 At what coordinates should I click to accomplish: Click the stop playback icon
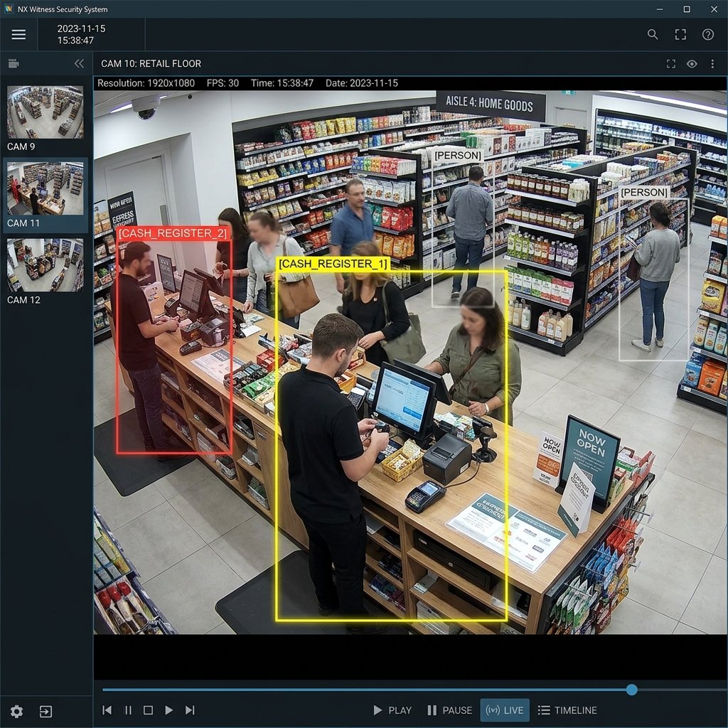[x=148, y=710]
